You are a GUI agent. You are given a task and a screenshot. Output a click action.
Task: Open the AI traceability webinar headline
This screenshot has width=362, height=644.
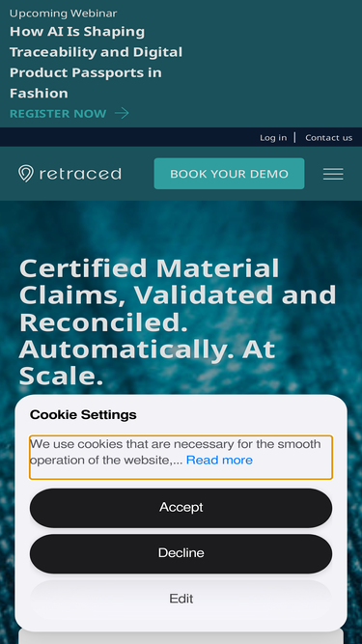(96, 62)
